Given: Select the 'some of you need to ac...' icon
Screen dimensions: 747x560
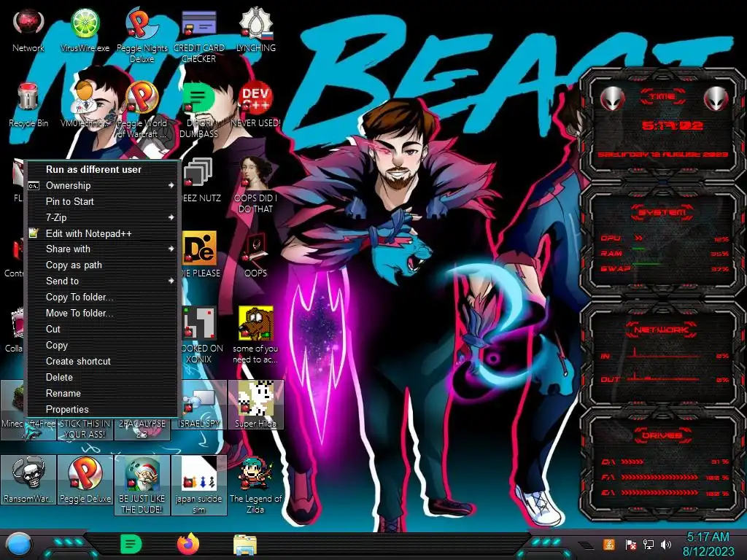Looking at the screenshot, I should [x=255, y=335].
